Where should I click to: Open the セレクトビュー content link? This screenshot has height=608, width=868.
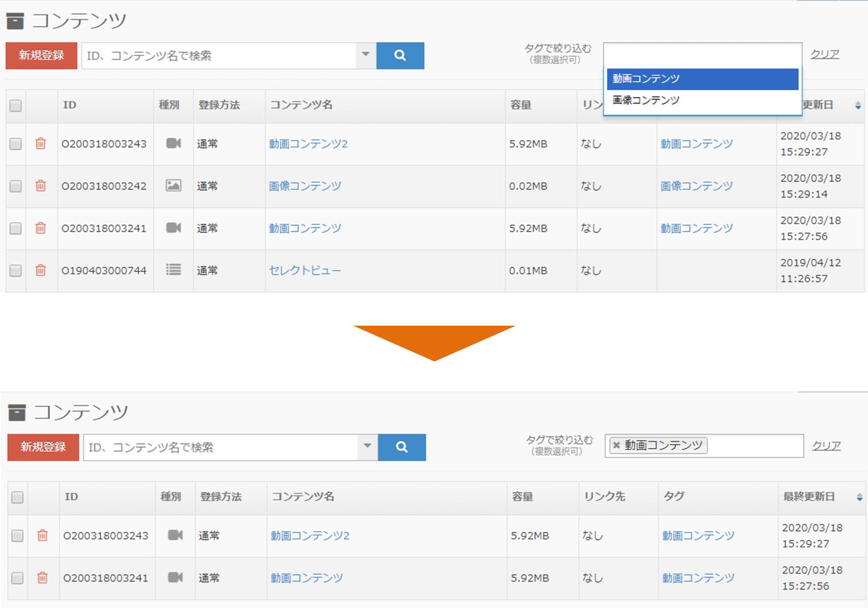coord(305,270)
